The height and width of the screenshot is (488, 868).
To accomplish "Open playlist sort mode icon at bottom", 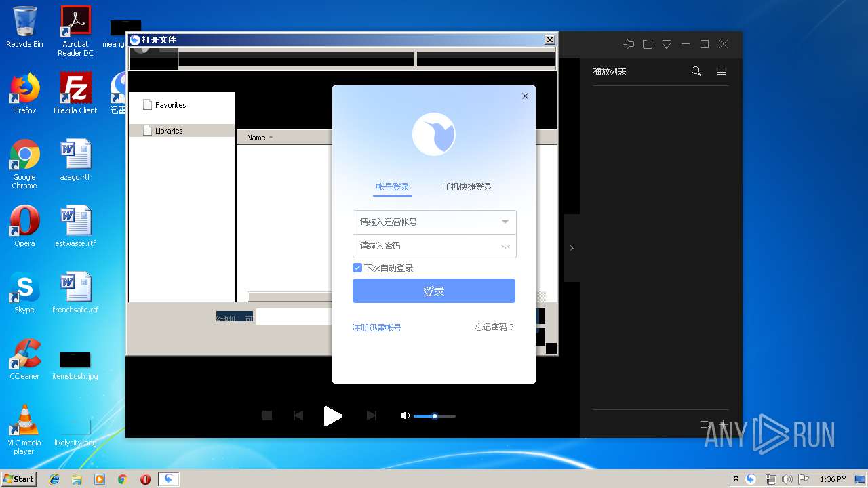I will pyautogui.click(x=706, y=424).
